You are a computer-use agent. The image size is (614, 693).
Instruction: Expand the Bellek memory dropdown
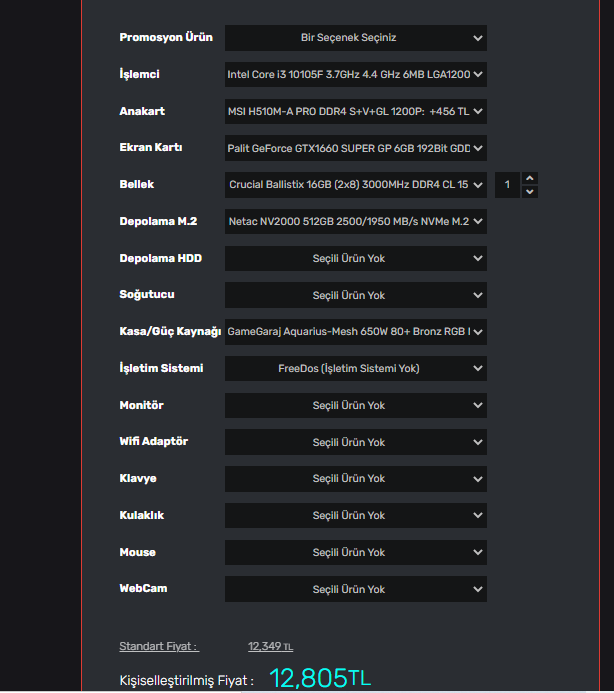coord(355,185)
